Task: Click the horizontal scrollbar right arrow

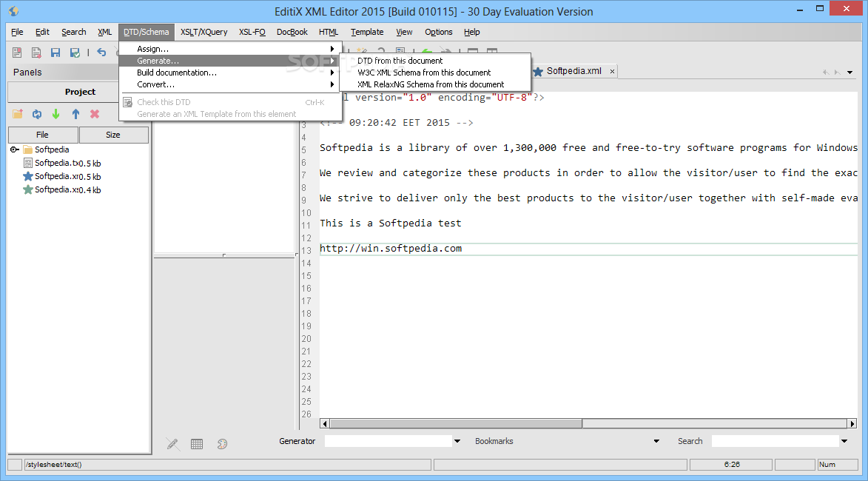Action: click(x=852, y=423)
